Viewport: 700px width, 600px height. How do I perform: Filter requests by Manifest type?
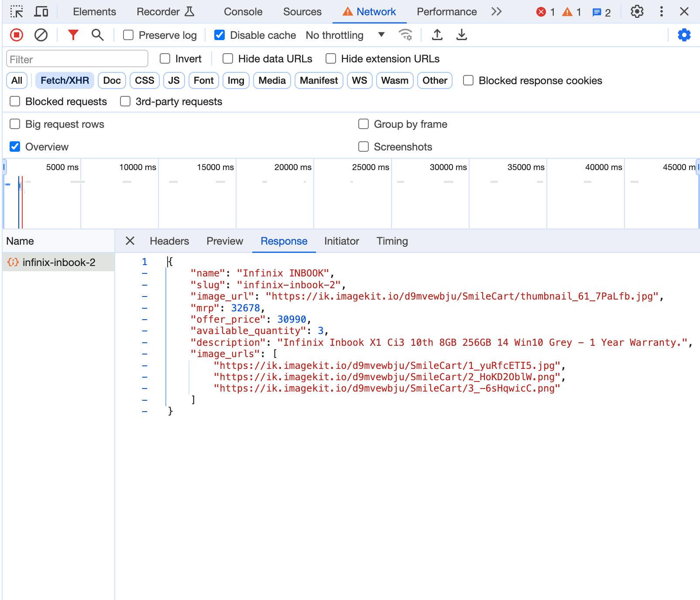click(319, 80)
